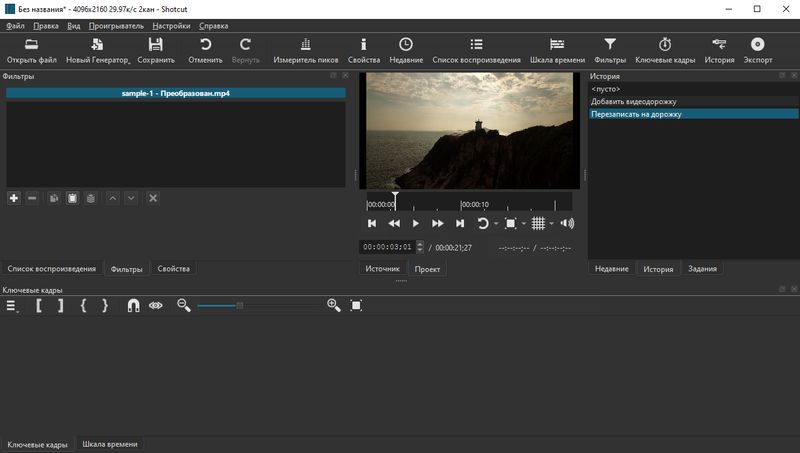The width and height of the screenshot is (800, 453).
Task: Click the current timecode input field
Action: (x=387, y=247)
